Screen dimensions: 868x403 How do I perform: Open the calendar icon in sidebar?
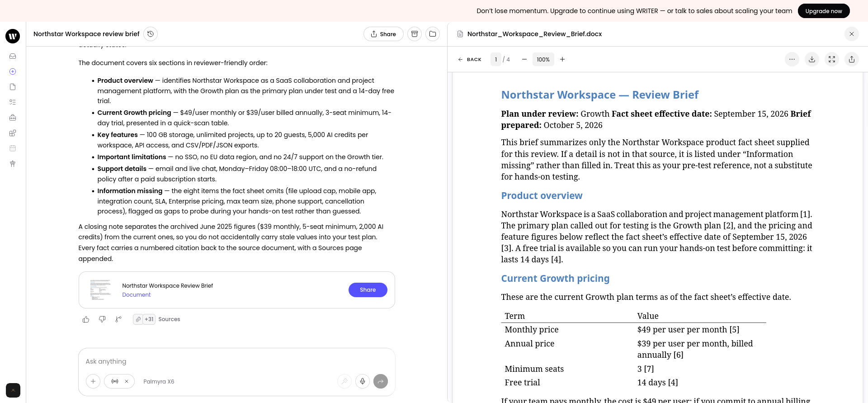pyautogui.click(x=13, y=148)
